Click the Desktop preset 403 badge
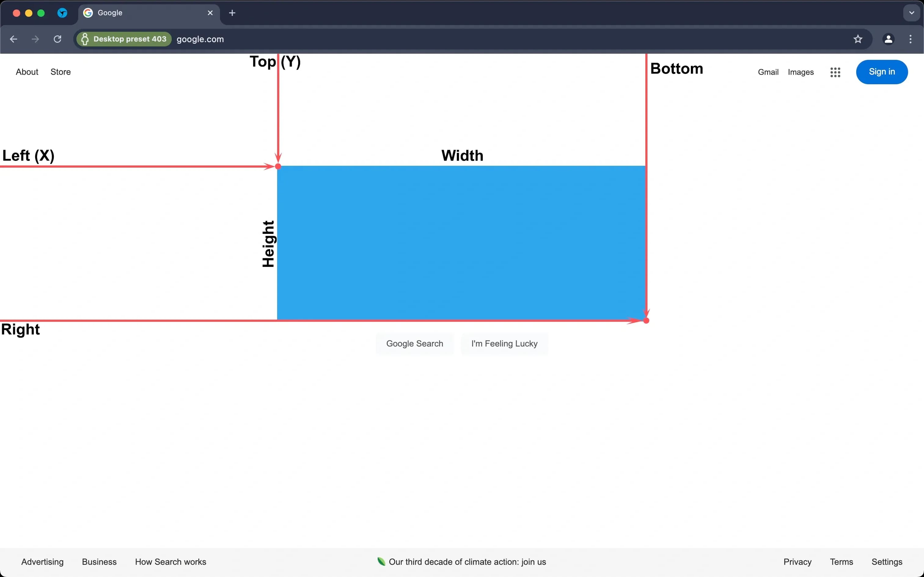The height and width of the screenshot is (577, 924). [124, 39]
